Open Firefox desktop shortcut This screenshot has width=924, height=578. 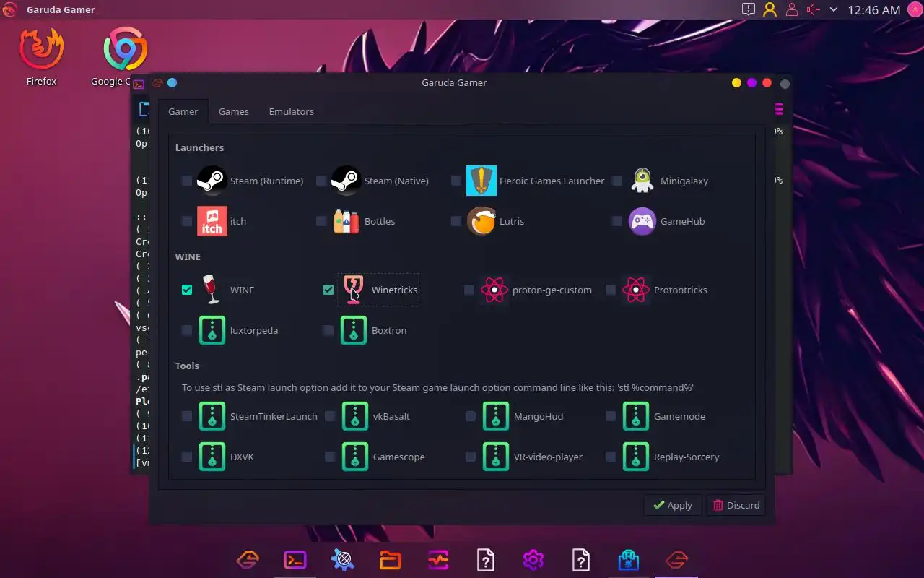point(41,57)
